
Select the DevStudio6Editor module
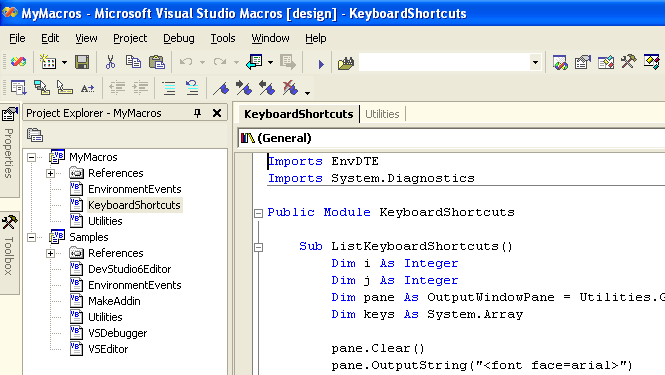129,269
